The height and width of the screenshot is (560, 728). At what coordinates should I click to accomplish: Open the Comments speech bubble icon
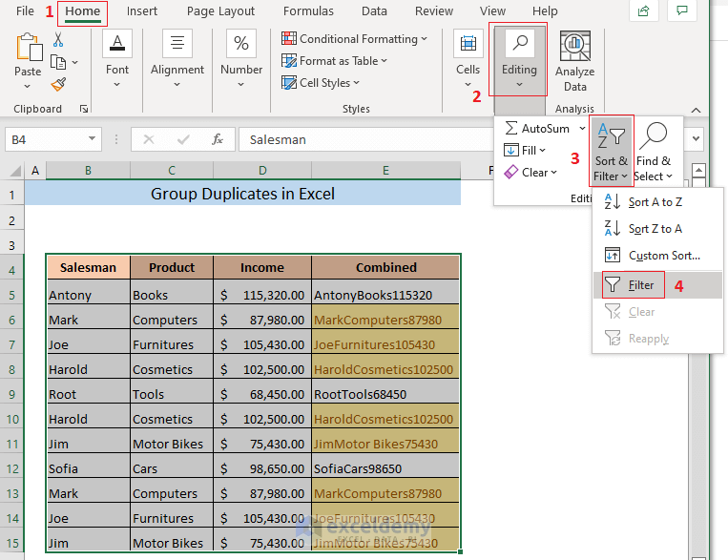pyautogui.click(x=681, y=11)
